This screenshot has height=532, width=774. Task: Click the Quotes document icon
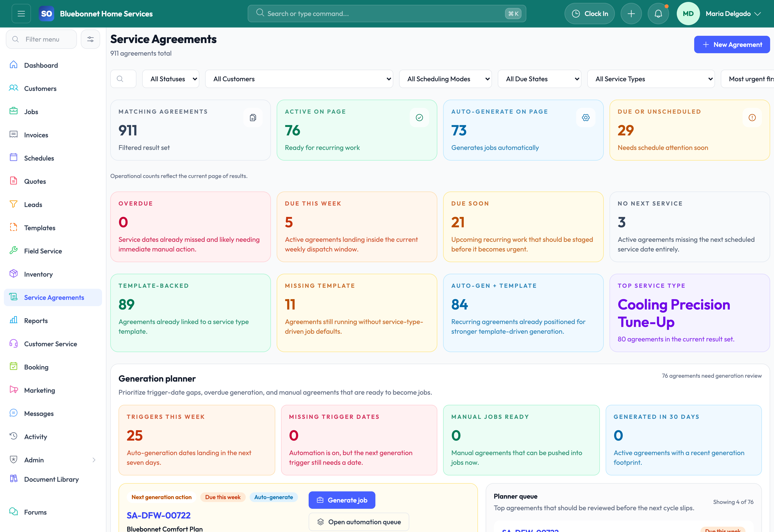coord(14,181)
